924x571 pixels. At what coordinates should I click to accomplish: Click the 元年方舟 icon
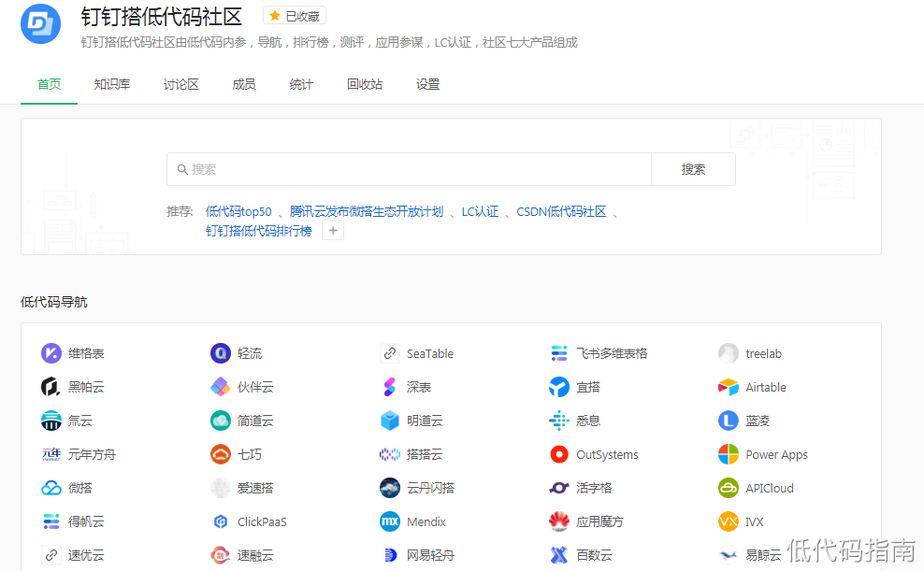pyautogui.click(x=51, y=454)
